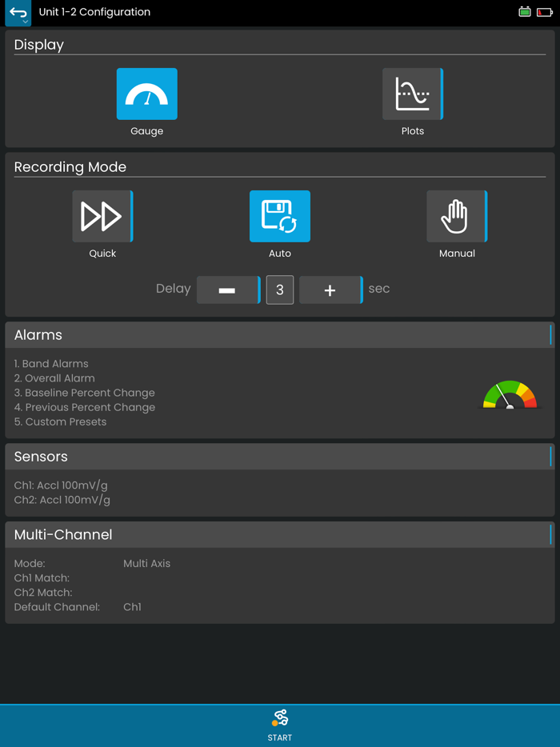
Task: Choose Manual recording mode
Action: [x=457, y=216]
